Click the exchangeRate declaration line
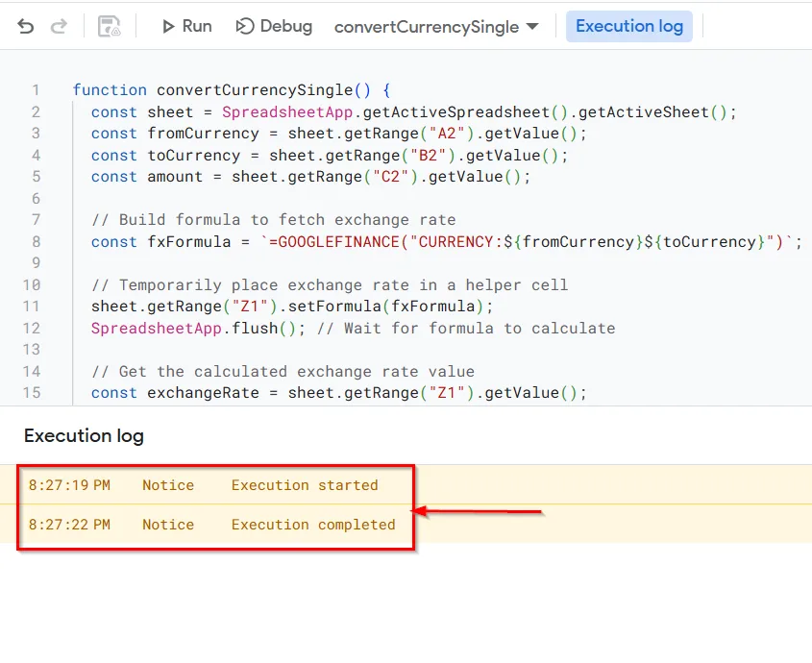The width and height of the screenshot is (812, 663). click(339, 393)
